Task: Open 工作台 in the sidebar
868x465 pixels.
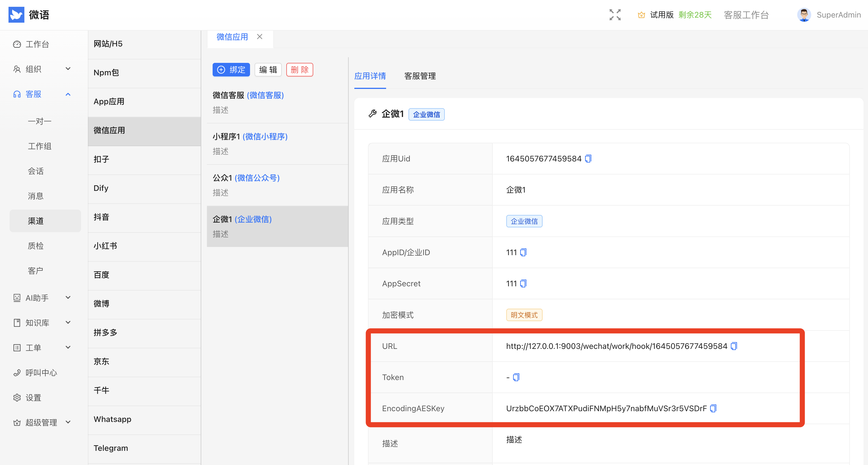Action: click(x=37, y=44)
